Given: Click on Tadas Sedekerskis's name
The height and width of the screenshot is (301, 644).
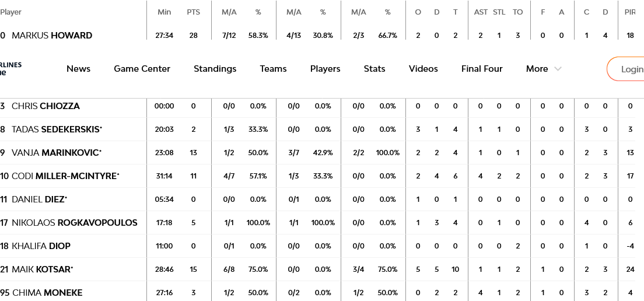Looking at the screenshot, I should point(55,129).
